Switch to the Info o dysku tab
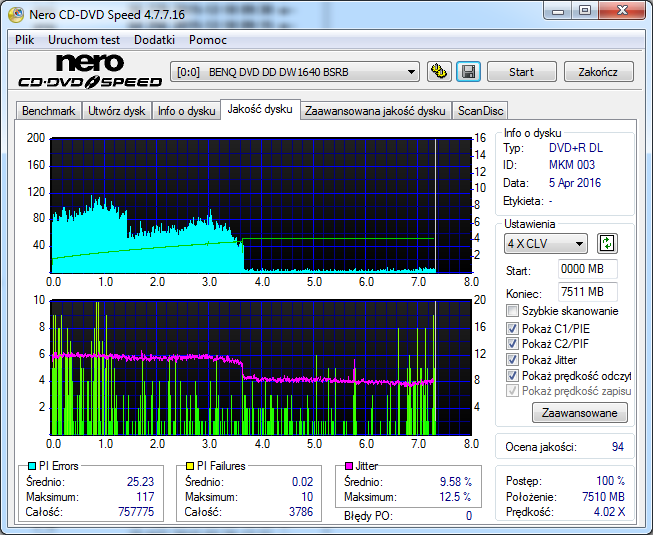The width and height of the screenshot is (653, 535). point(186,111)
